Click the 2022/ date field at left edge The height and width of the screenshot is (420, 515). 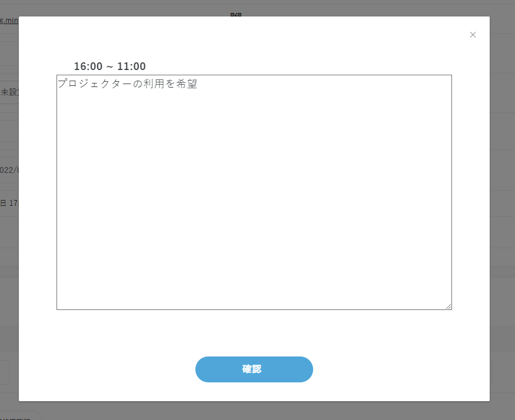pos(9,170)
